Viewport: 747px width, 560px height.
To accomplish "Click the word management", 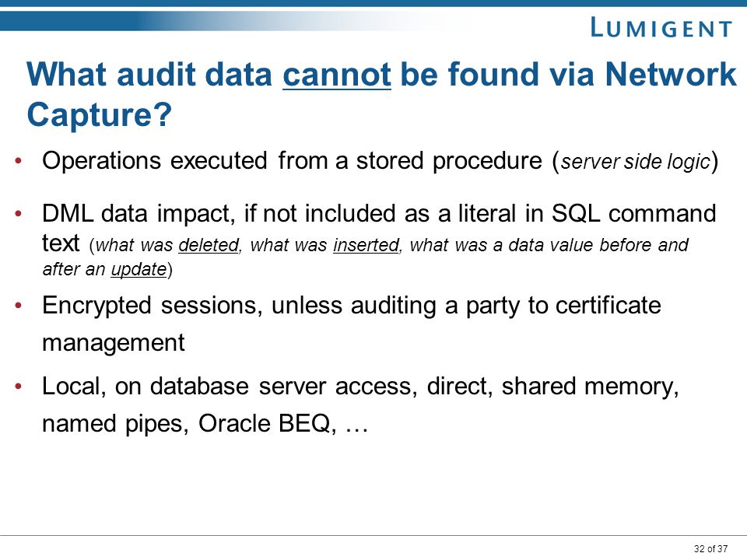I will [114, 343].
